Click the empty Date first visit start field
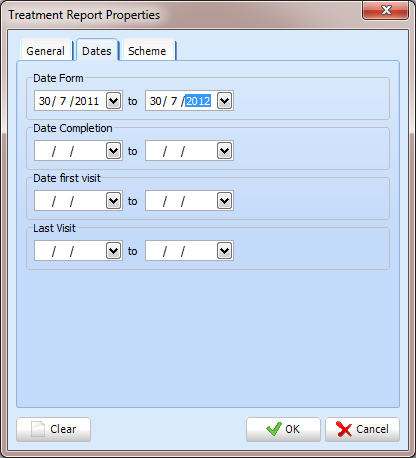This screenshot has height=458, width=416. 70,201
